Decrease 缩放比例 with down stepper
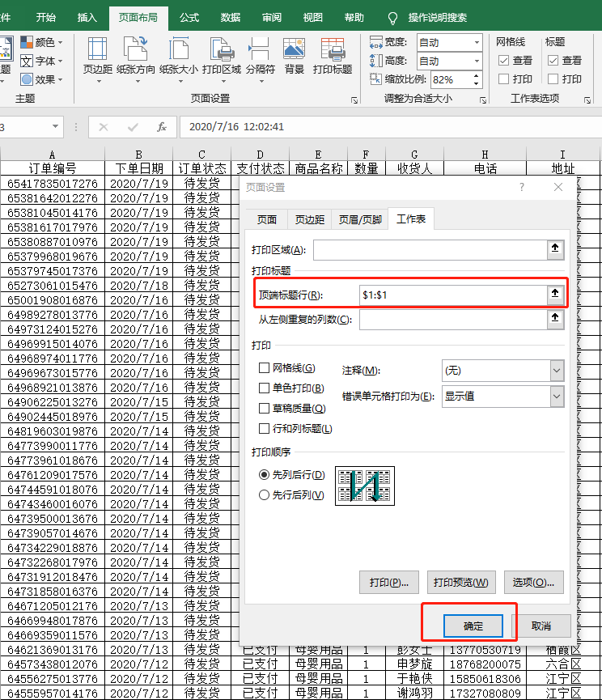Viewport: 602px width, 700px height. click(476, 83)
